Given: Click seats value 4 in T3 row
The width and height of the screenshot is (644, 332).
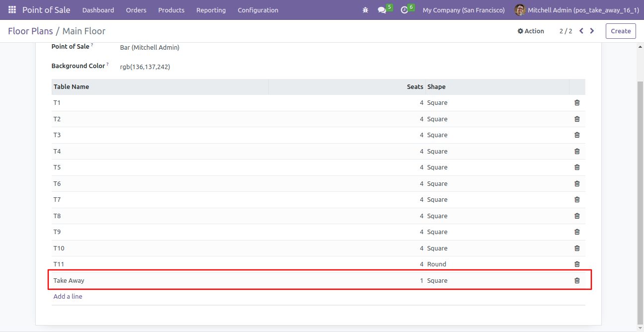Looking at the screenshot, I should 422,135.
